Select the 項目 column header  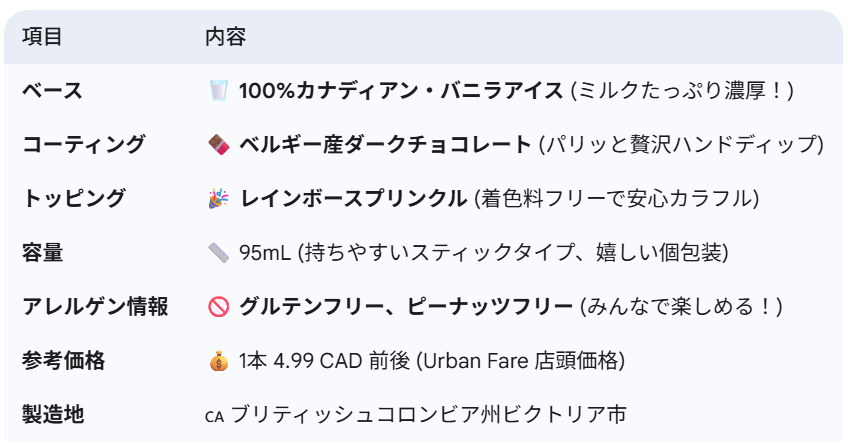42,37
